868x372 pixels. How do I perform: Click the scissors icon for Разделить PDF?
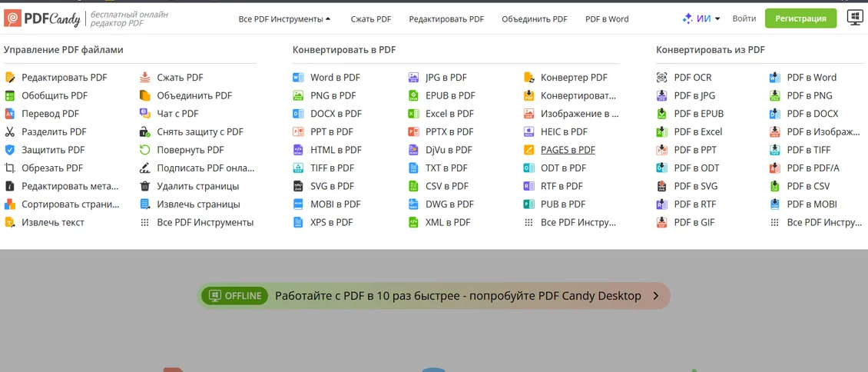point(10,131)
